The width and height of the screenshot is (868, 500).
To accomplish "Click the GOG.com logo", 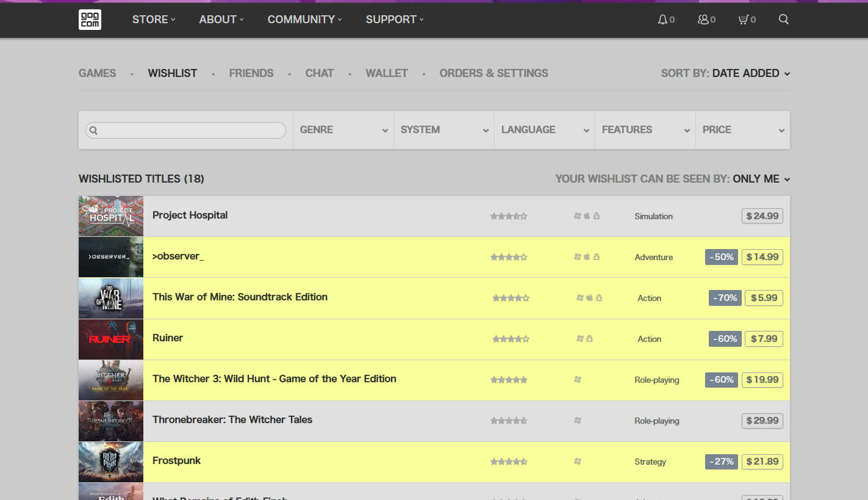I will click(90, 20).
